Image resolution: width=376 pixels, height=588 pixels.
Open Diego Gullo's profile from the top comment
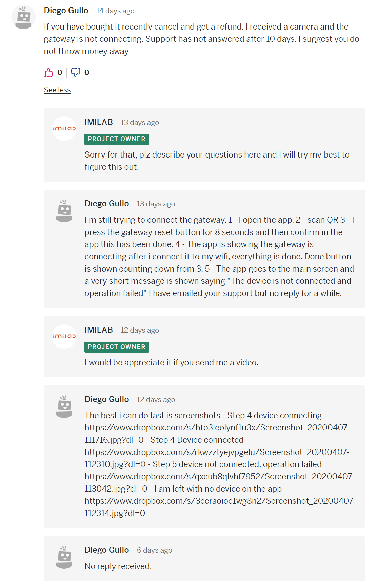tap(66, 11)
